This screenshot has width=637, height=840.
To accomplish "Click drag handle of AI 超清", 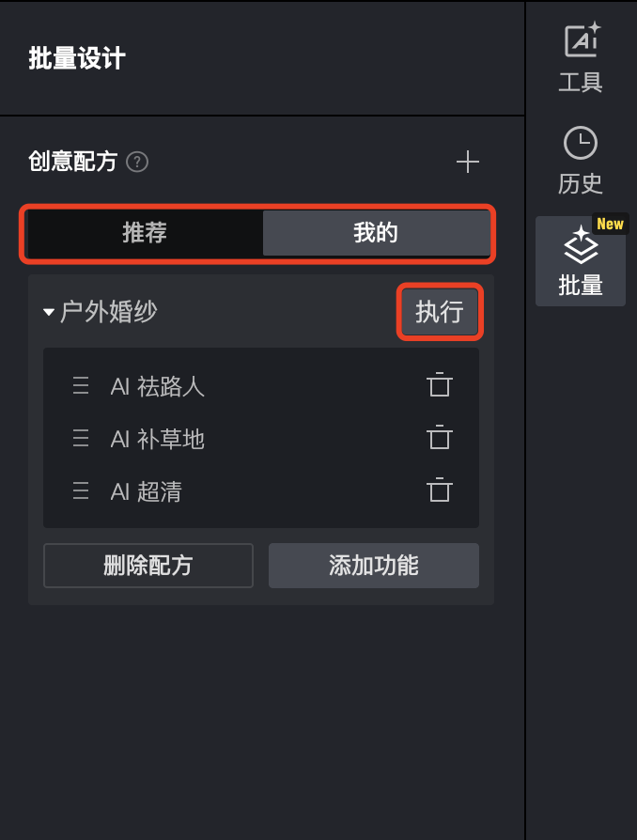I will coord(81,491).
